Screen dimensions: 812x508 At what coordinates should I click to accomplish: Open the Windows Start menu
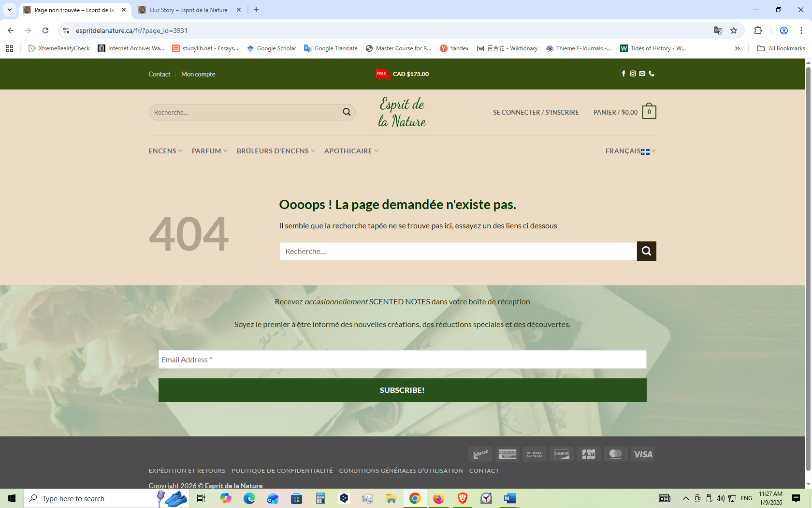[12, 498]
